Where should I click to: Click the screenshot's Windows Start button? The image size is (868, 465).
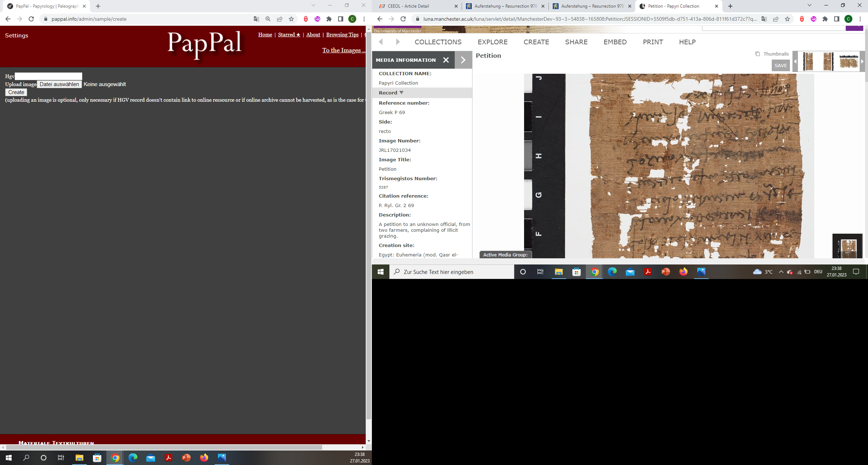pos(381,272)
